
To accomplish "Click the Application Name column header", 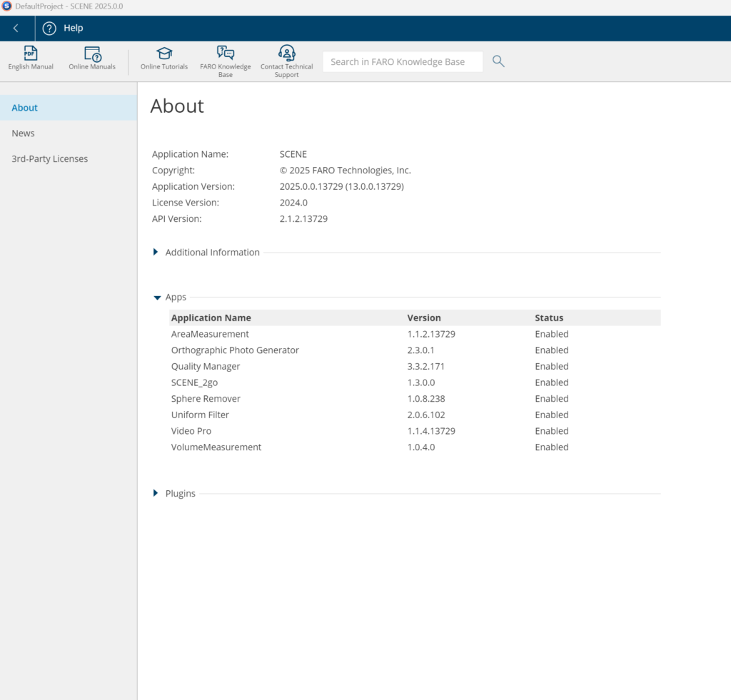I will [211, 318].
